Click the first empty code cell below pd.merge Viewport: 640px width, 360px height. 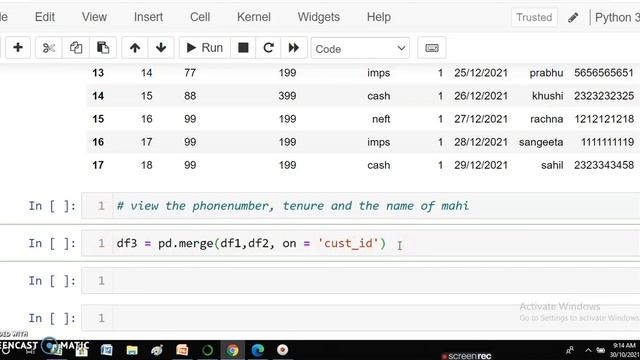[360, 280]
